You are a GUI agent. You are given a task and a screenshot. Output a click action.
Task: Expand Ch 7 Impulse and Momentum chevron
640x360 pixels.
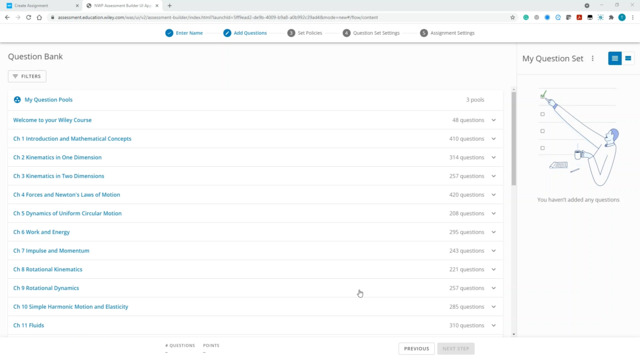click(x=493, y=251)
